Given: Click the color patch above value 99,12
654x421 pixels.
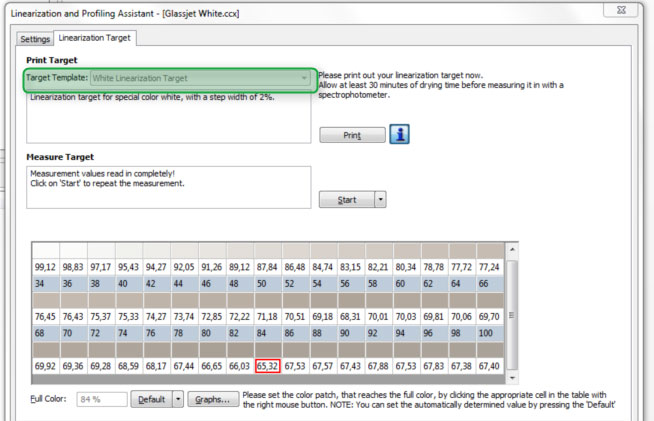Looking at the screenshot, I should click(x=45, y=249).
